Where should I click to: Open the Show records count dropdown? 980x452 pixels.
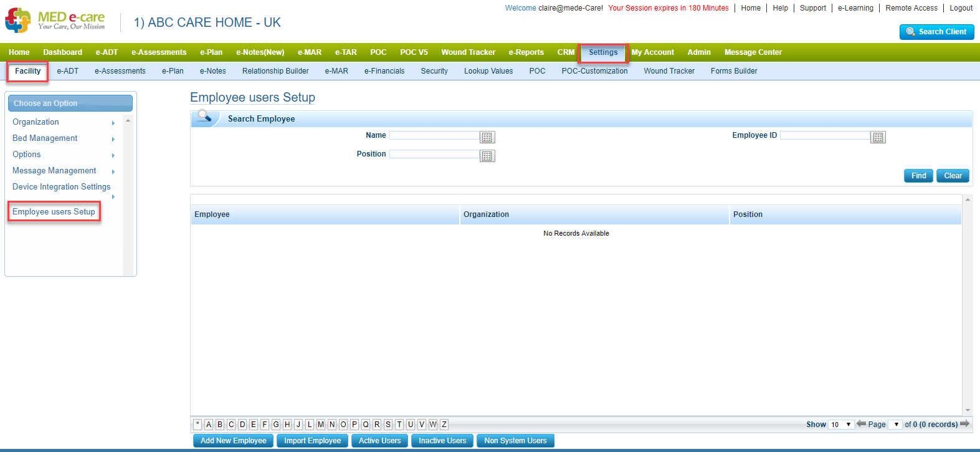840,425
